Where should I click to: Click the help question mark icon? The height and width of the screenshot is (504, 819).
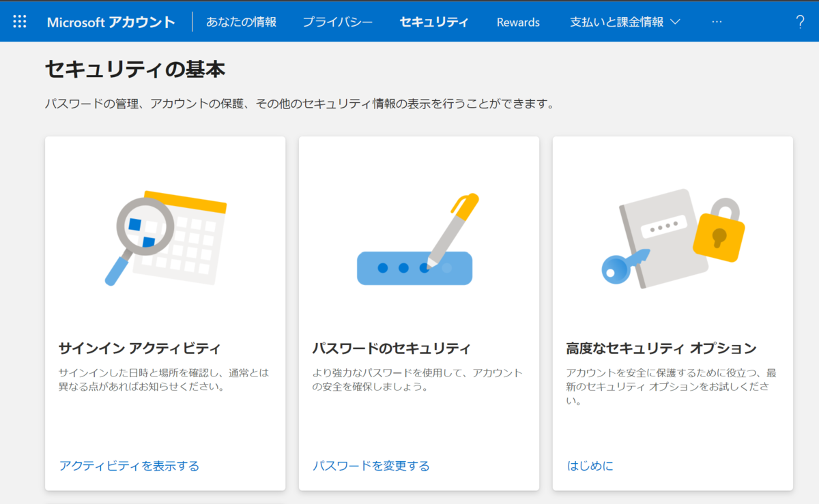click(800, 20)
